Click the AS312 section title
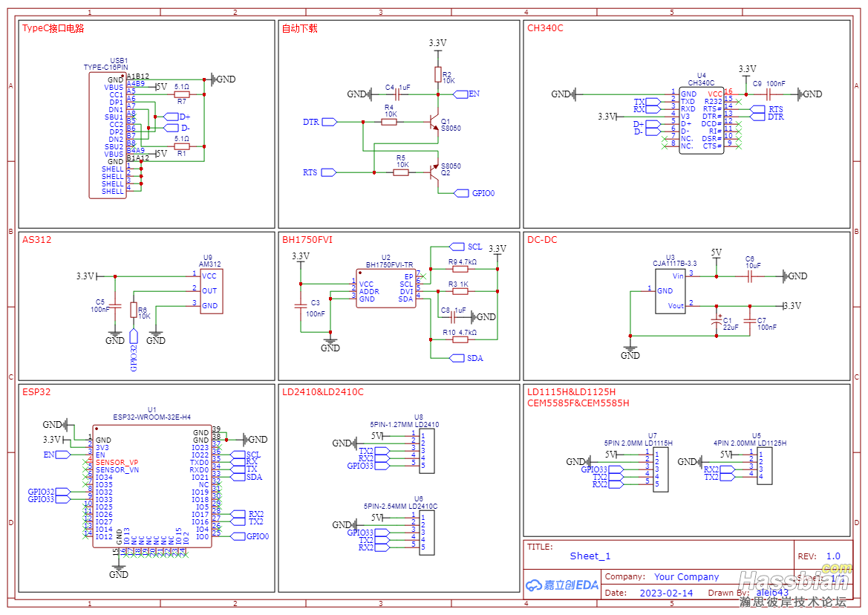The width and height of the screenshot is (868, 615). [x=36, y=240]
